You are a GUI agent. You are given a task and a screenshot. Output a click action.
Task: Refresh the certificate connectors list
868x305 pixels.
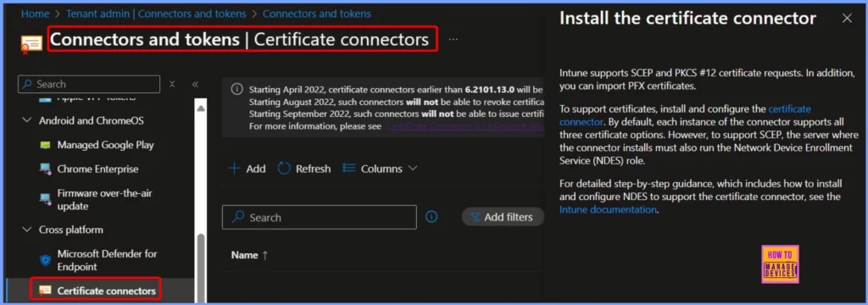pyautogui.click(x=304, y=169)
